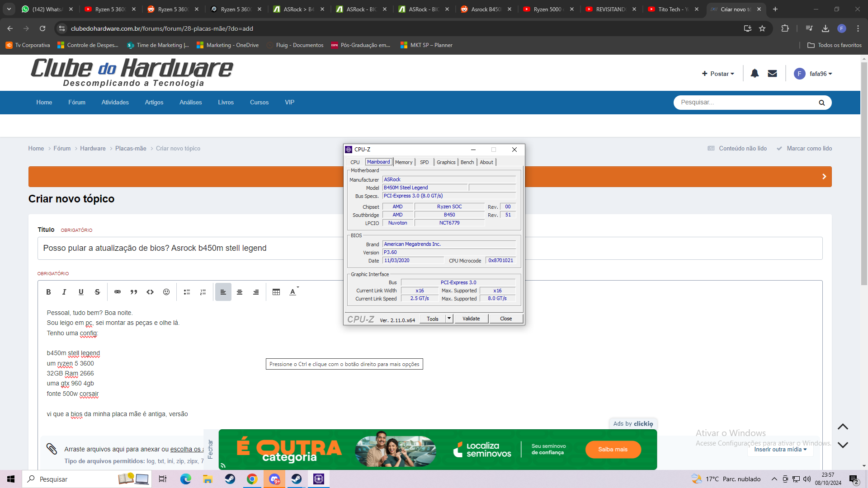Open the Artigos navigation item
Screen dimensions: 868x488
(x=154, y=102)
